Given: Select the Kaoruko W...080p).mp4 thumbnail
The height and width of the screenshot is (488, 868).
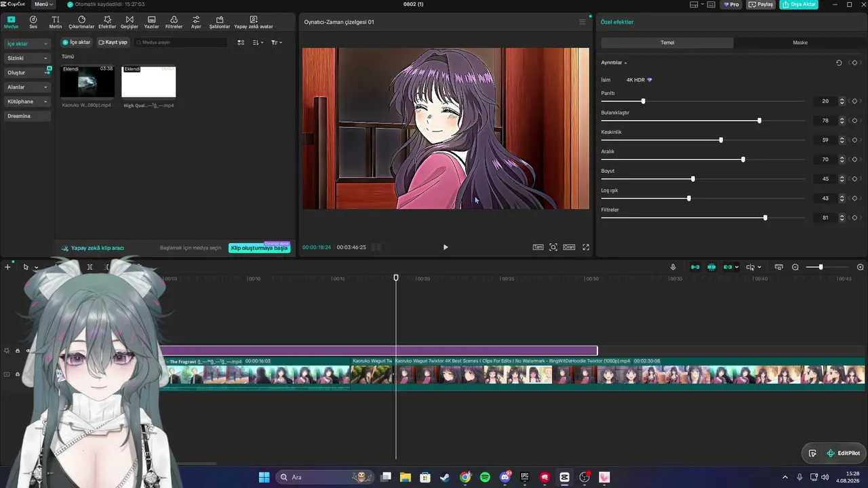Looking at the screenshot, I should click(x=87, y=81).
